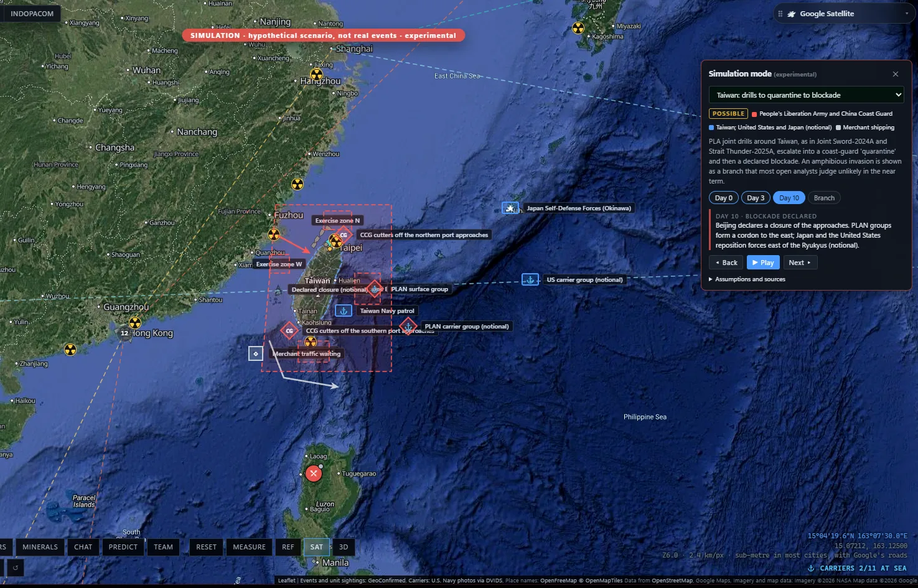Click the cluster marker numbered 12
The height and width of the screenshot is (588, 918).
point(124,333)
